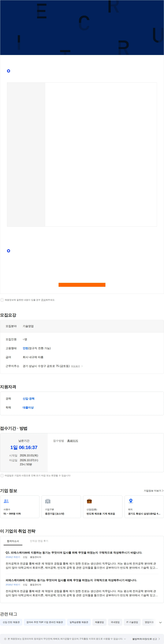Switch to the 합격자소서 tab
Viewport: 164px width, 644px height.
(x=13, y=541)
